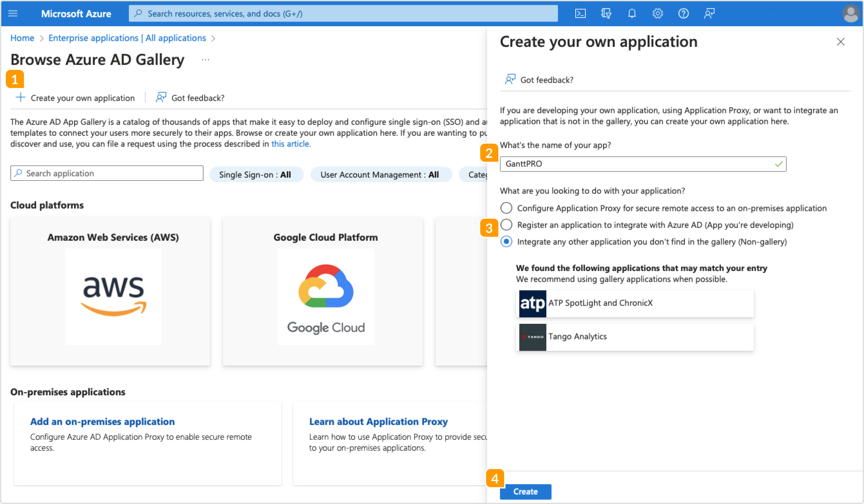The width and height of the screenshot is (864, 504).
Task: Click the Google Cloud logo image
Action: (x=326, y=296)
